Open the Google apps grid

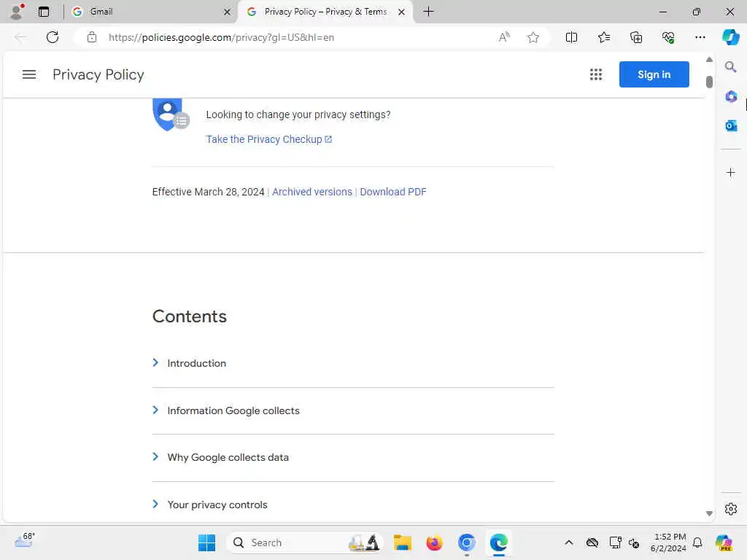tap(595, 74)
